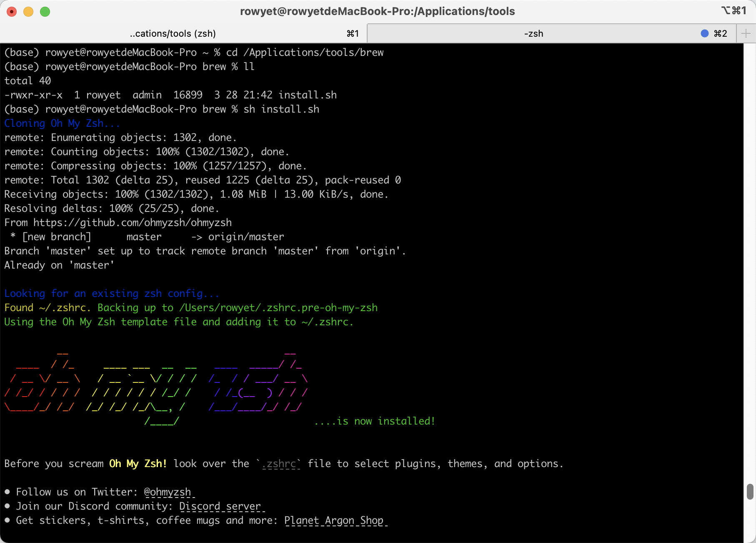
Task: Open the Discord server link
Action: tap(220, 506)
